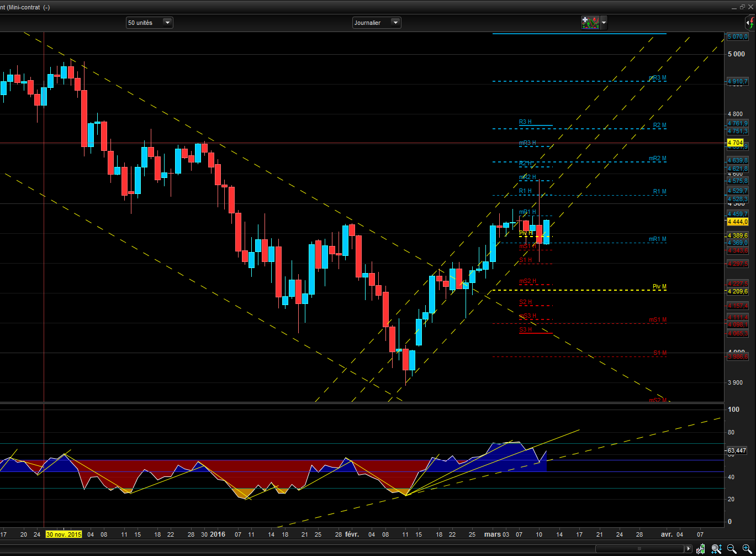Image resolution: width=756 pixels, height=556 pixels.
Task: Click the 'R2 M' resistance label
Action: pyautogui.click(x=659, y=125)
